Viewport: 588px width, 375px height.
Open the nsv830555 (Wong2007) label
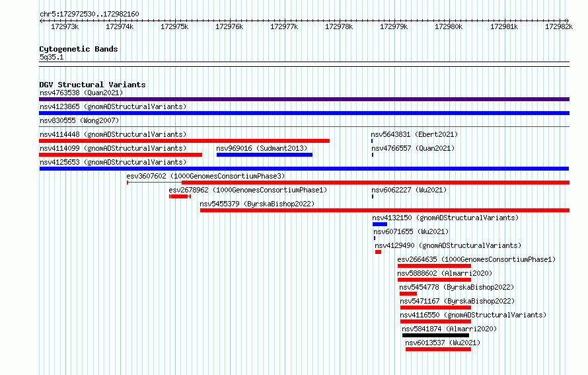[79, 120]
